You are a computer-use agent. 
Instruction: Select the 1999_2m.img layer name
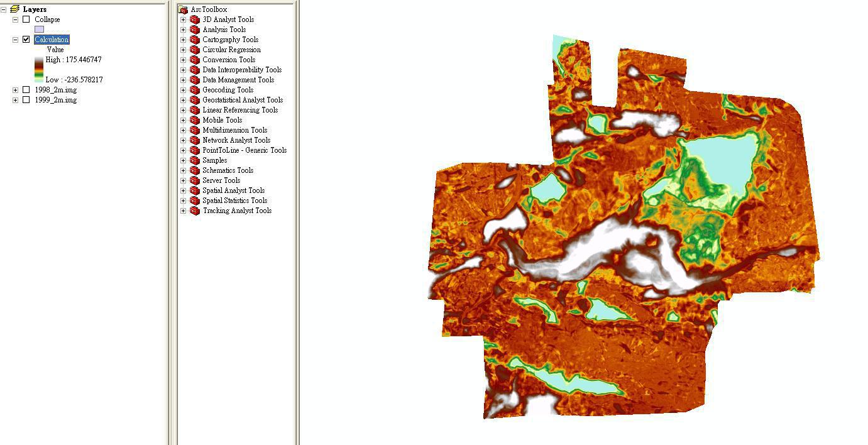[55, 100]
